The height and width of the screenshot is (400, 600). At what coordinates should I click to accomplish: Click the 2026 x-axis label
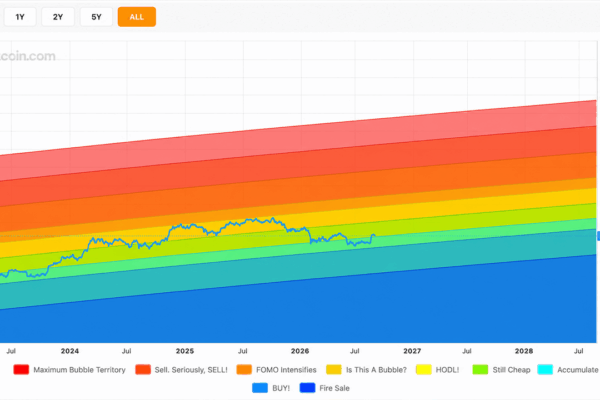pos(300,351)
